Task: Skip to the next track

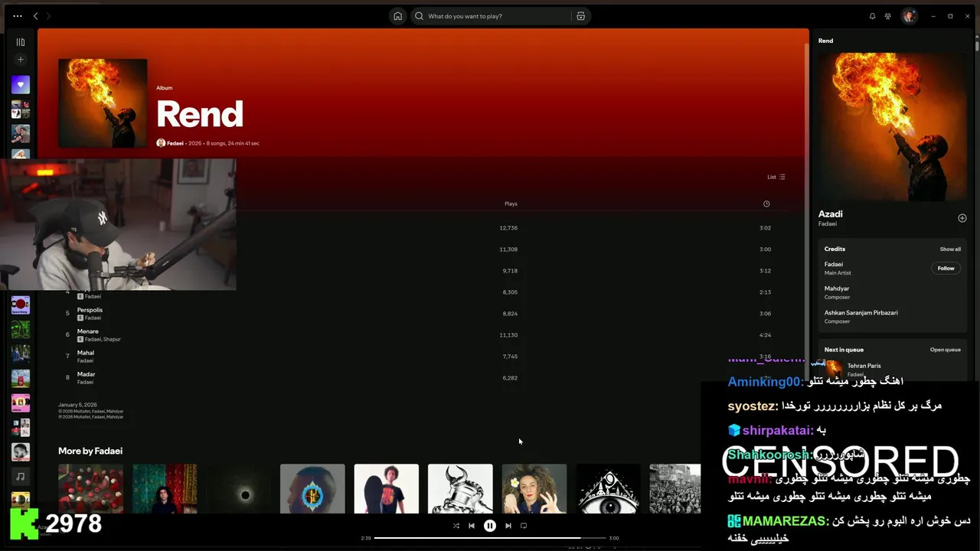Action: (508, 526)
